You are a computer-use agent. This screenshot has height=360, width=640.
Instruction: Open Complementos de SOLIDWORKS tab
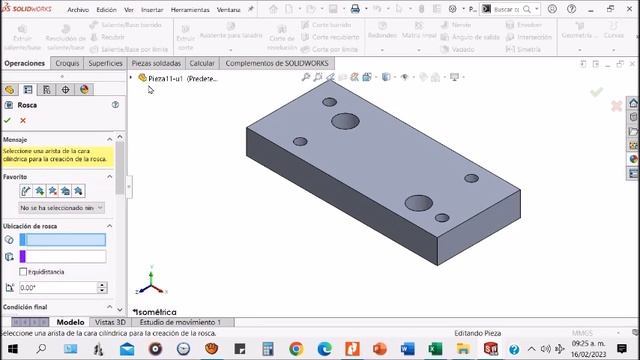click(x=277, y=63)
